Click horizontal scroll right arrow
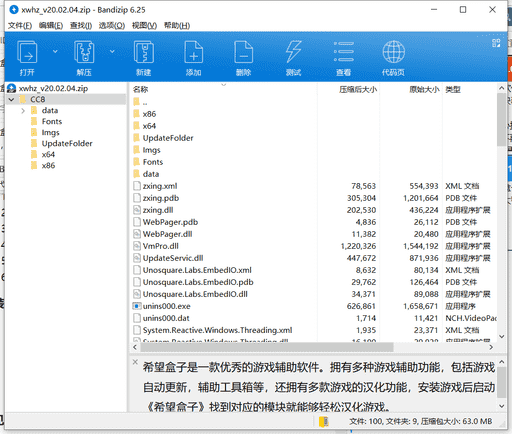The height and width of the screenshot is (434, 512). 491,347
